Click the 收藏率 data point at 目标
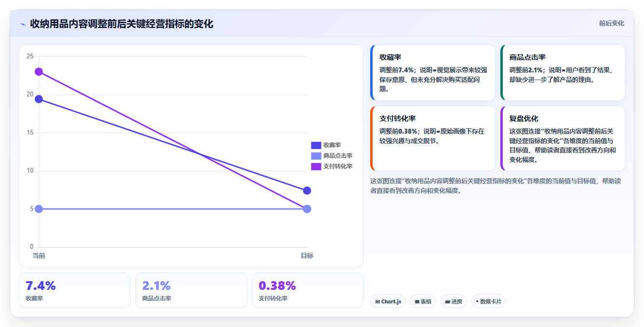 pyautogui.click(x=307, y=191)
